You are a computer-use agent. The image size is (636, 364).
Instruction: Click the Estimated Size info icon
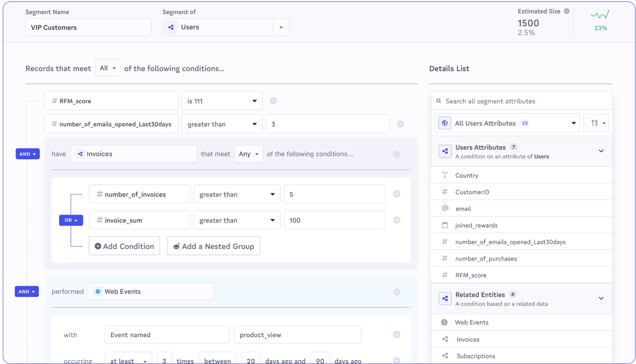pos(567,11)
